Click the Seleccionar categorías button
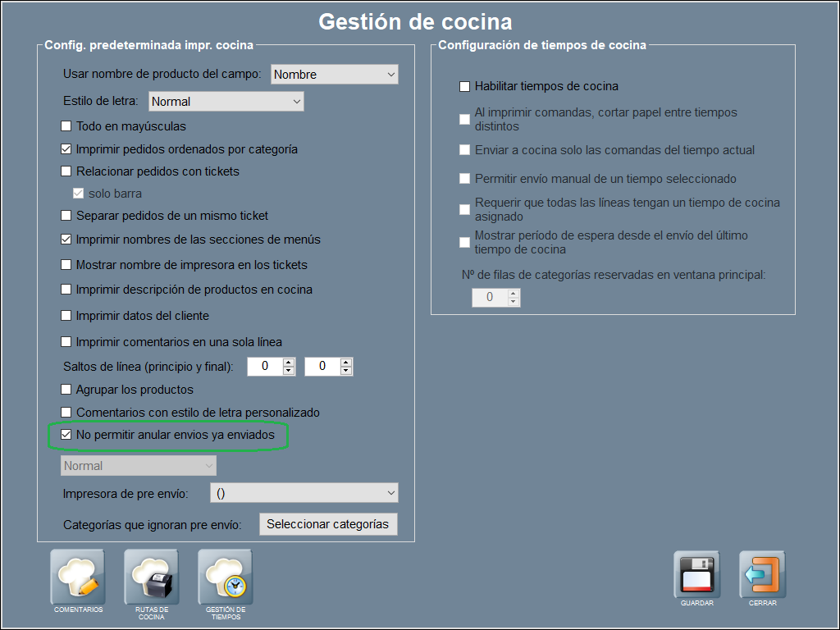Viewport: 840px width, 630px height. pos(328,524)
